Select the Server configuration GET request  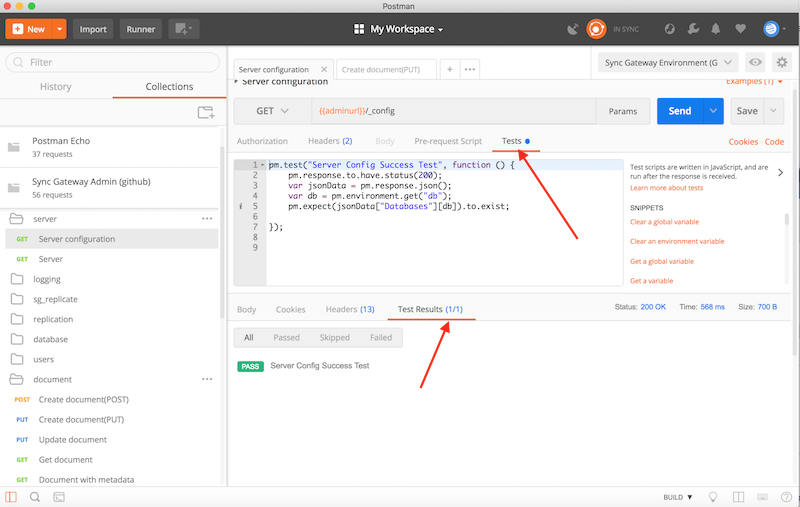112,239
